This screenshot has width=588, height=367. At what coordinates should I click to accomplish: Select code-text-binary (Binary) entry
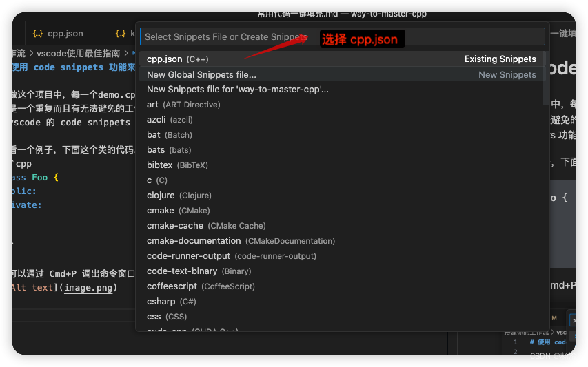[341, 271]
